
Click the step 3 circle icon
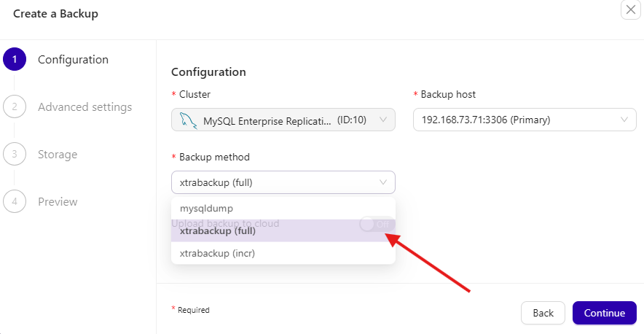pos(15,155)
